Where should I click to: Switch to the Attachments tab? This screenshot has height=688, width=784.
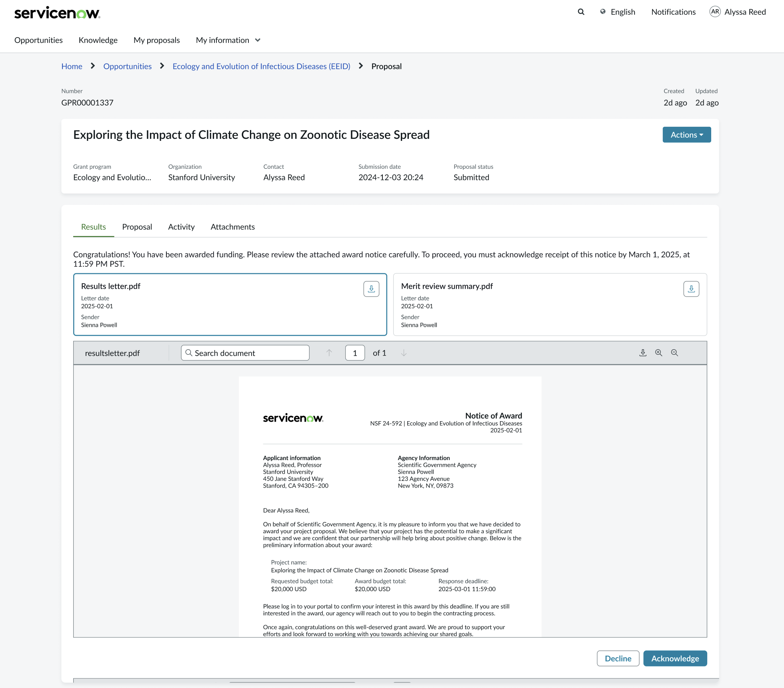pyautogui.click(x=233, y=227)
